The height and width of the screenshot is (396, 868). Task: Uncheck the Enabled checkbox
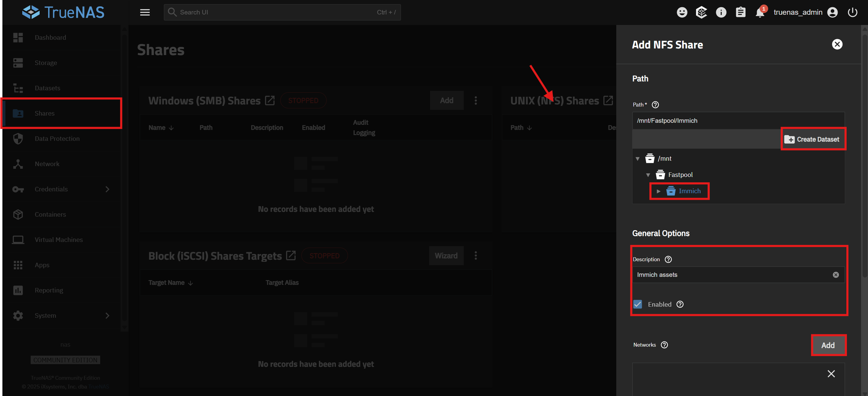coord(638,304)
